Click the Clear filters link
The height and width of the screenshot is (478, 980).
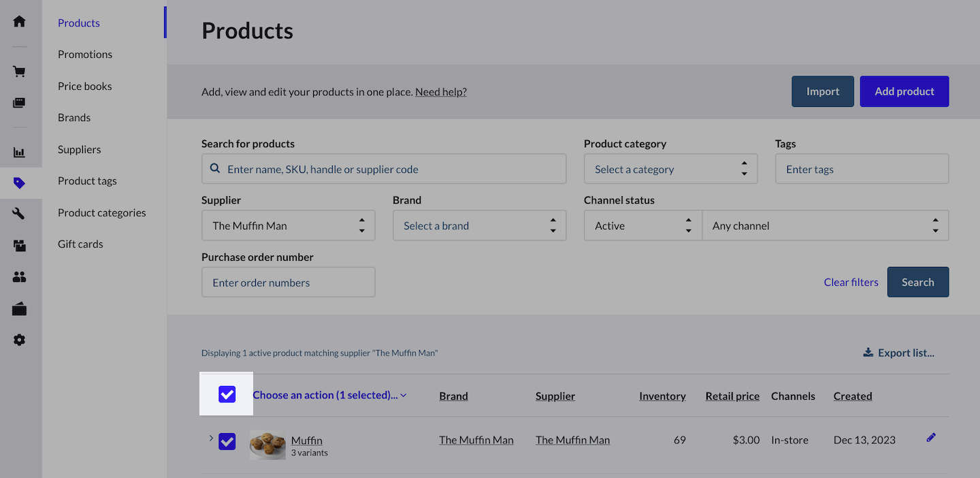851,282
